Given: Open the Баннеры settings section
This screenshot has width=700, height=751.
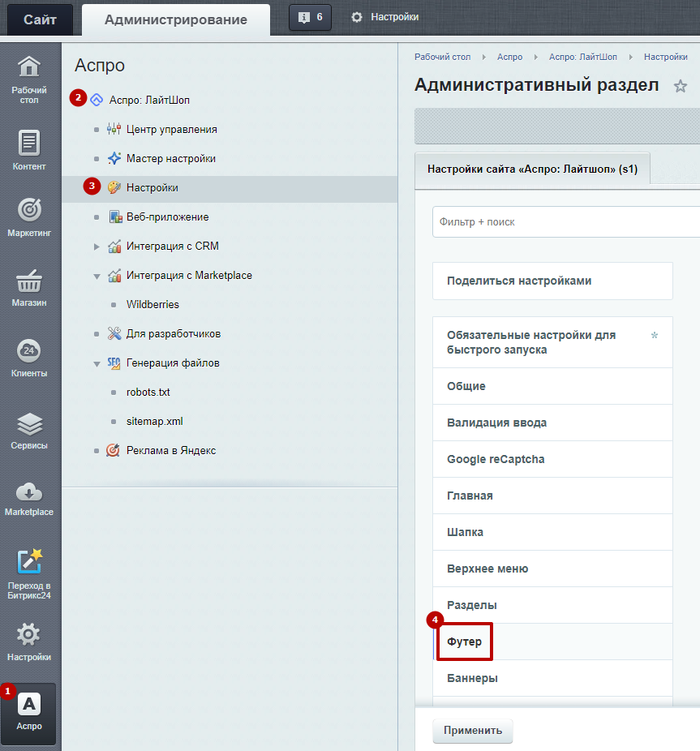Looking at the screenshot, I should pyautogui.click(x=552, y=678).
